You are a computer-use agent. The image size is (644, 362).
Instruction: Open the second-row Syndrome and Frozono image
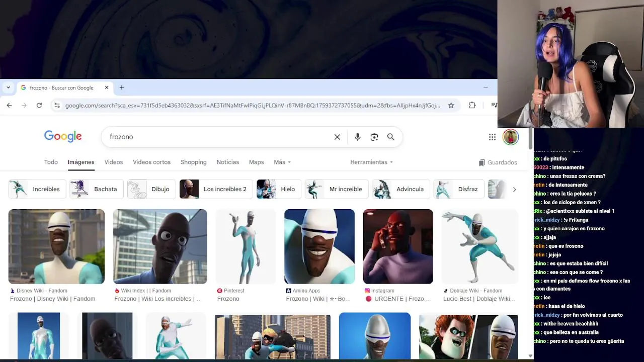[468, 336]
